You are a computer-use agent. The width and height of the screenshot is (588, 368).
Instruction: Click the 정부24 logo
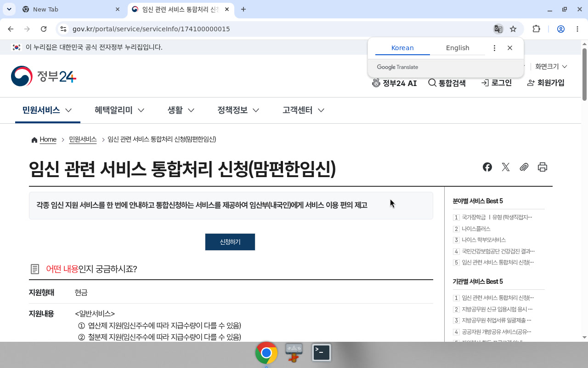coord(44,76)
